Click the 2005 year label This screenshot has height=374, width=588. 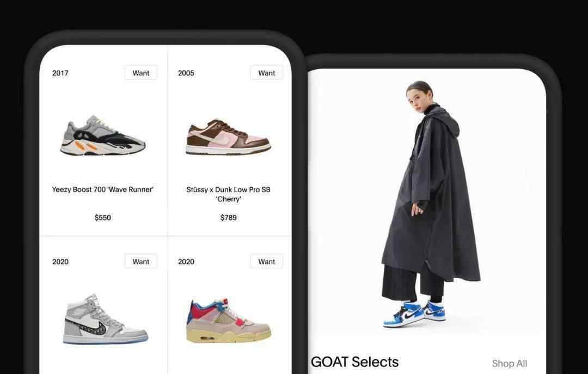coord(186,73)
